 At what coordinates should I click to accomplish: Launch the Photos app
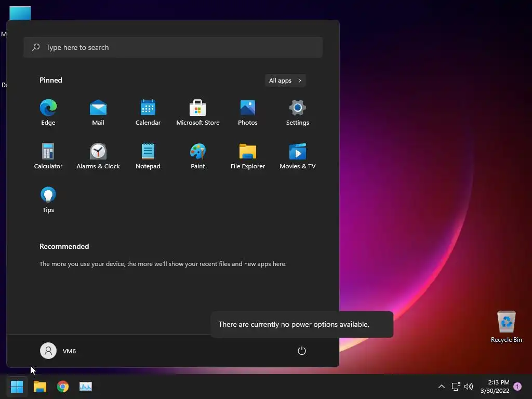248,113
